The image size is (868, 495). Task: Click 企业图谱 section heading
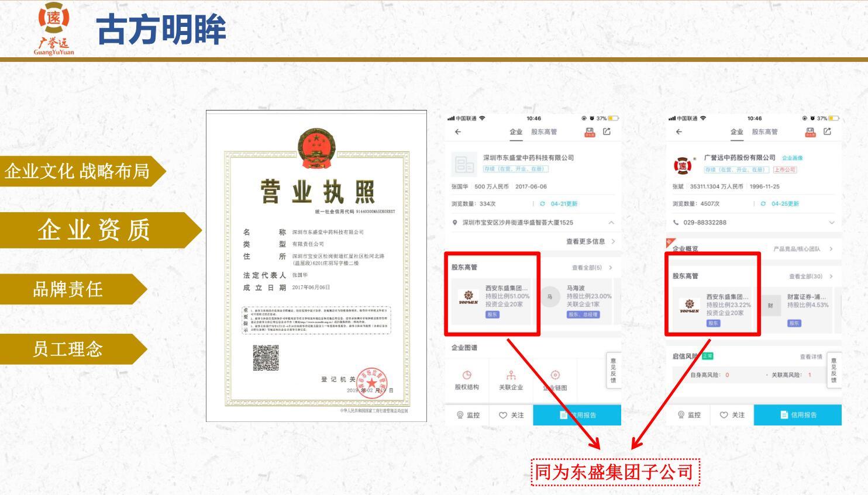[464, 348]
